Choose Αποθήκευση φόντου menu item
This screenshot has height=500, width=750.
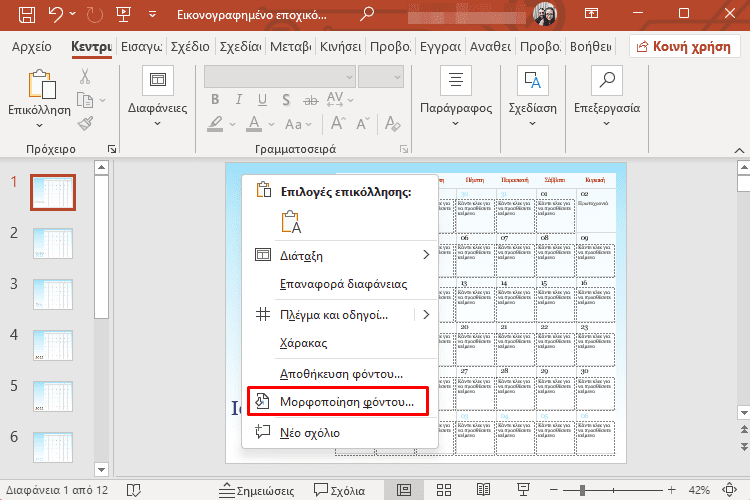tap(340, 374)
